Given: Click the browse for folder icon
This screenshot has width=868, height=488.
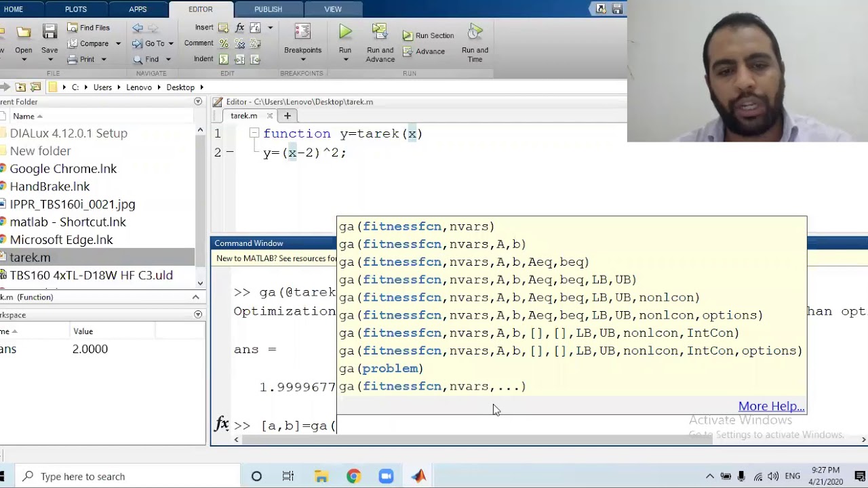Looking at the screenshot, I should click(x=36, y=87).
